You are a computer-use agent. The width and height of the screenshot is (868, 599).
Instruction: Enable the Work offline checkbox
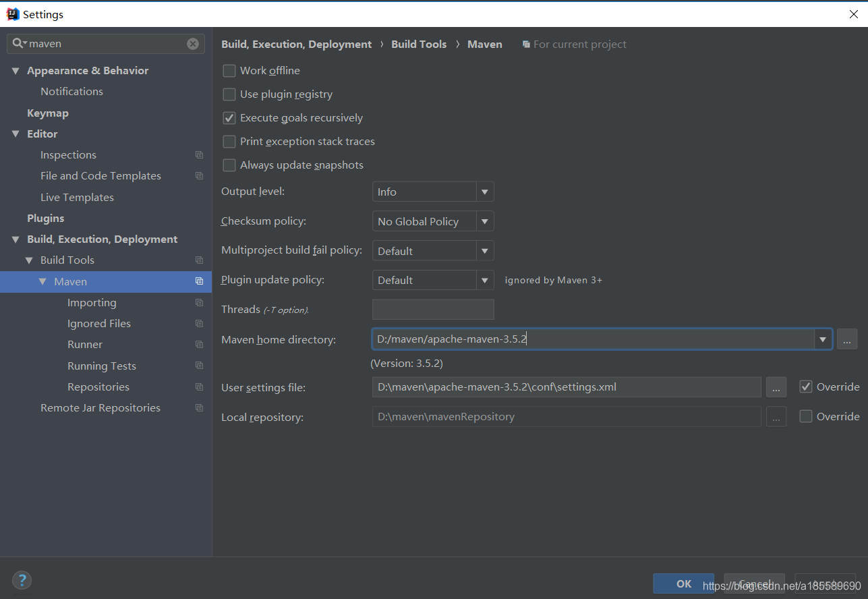pyautogui.click(x=229, y=71)
